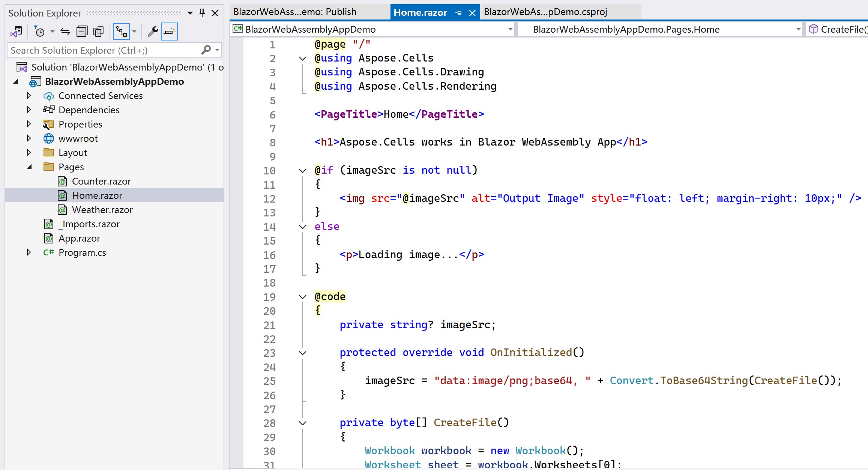The height and width of the screenshot is (470, 868).
Task: Open the BlazorWebAs...pDemo.csproj tab
Action: (545, 12)
